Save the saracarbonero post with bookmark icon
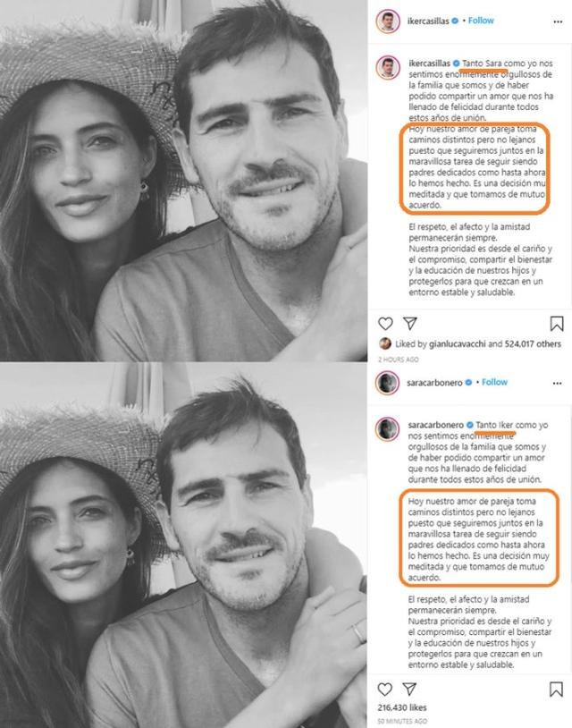This screenshot has width=572, height=728. coord(556,689)
